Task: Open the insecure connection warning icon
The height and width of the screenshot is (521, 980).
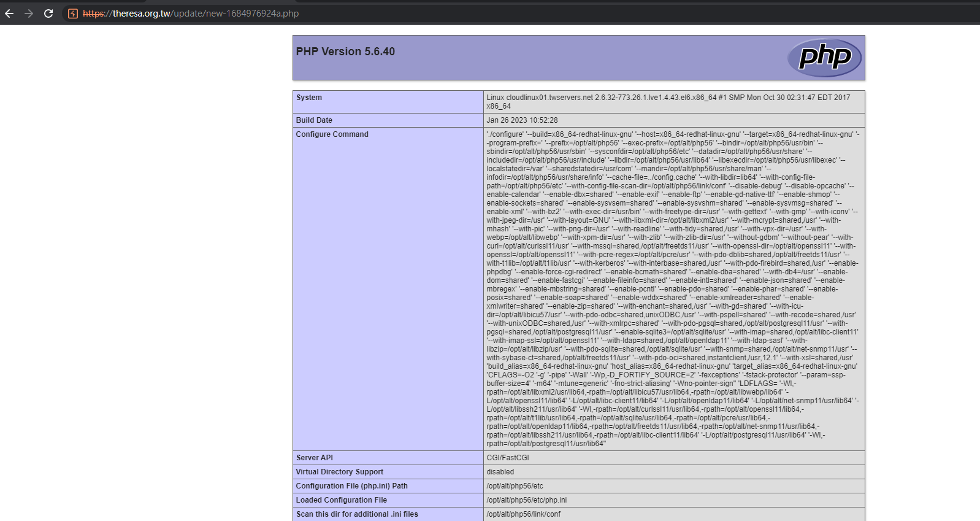Action: coord(73,14)
